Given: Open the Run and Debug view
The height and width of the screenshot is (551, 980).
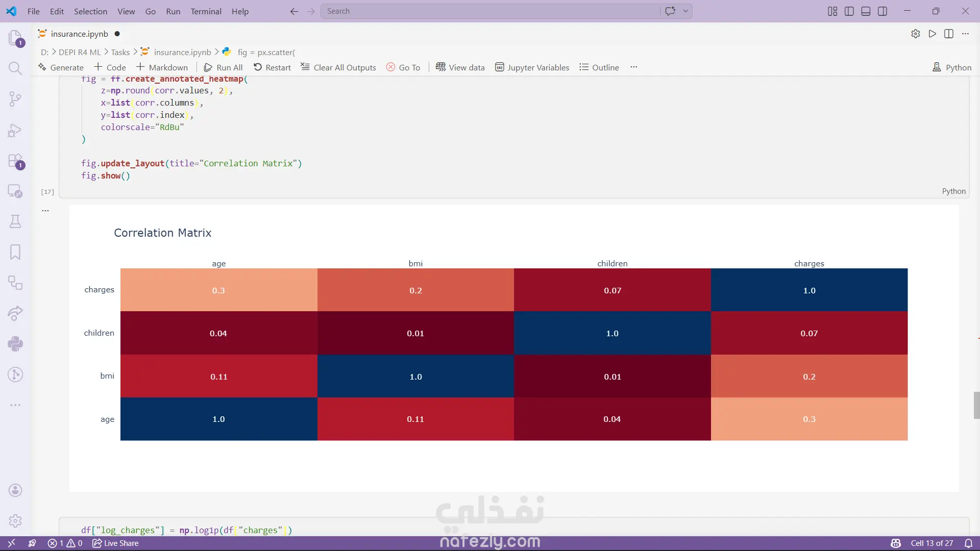Looking at the screenshot, I should point(15,130).
